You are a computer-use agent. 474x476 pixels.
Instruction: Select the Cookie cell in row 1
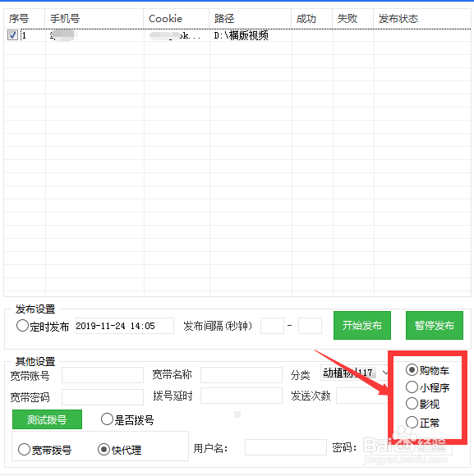click(177, 35)
